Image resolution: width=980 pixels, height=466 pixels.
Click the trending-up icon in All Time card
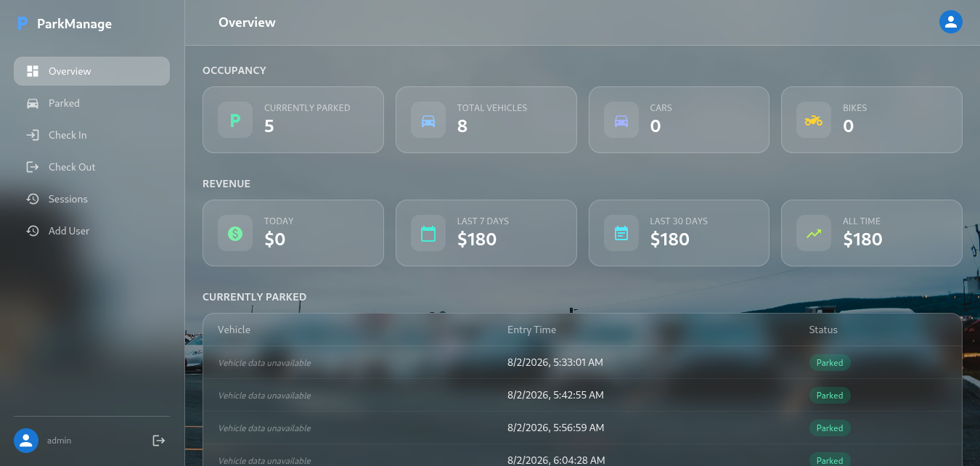pyautogui.click(x=814, y=234)
